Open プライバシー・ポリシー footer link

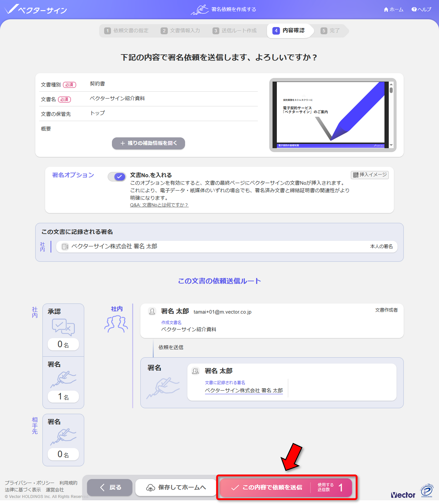30,483
